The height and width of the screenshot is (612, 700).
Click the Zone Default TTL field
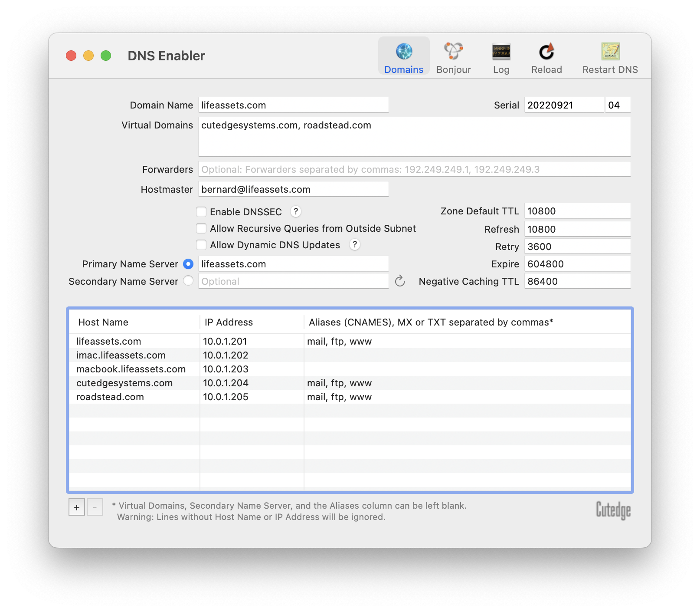coord(577,211)
